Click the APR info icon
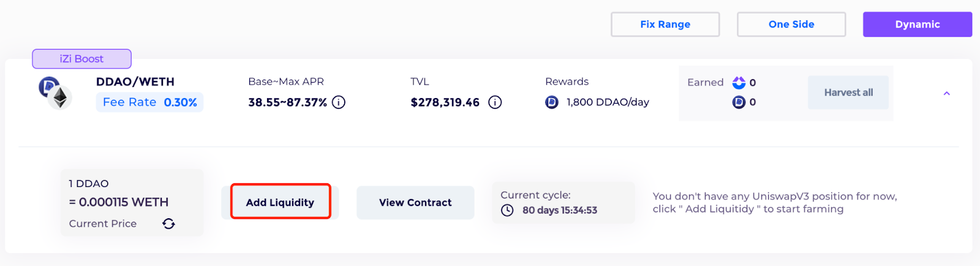 [x=339, y=102]
